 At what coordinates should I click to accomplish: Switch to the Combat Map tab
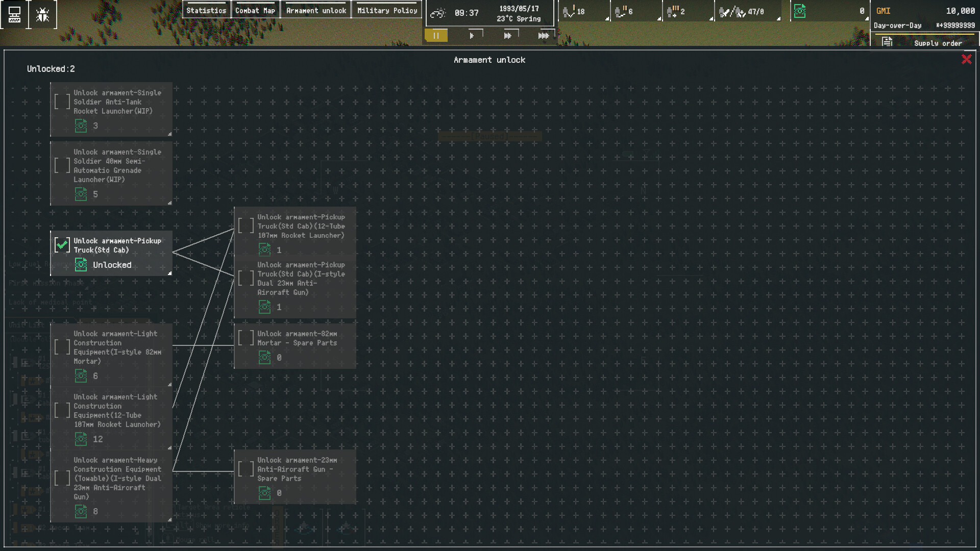coord(255,10)
